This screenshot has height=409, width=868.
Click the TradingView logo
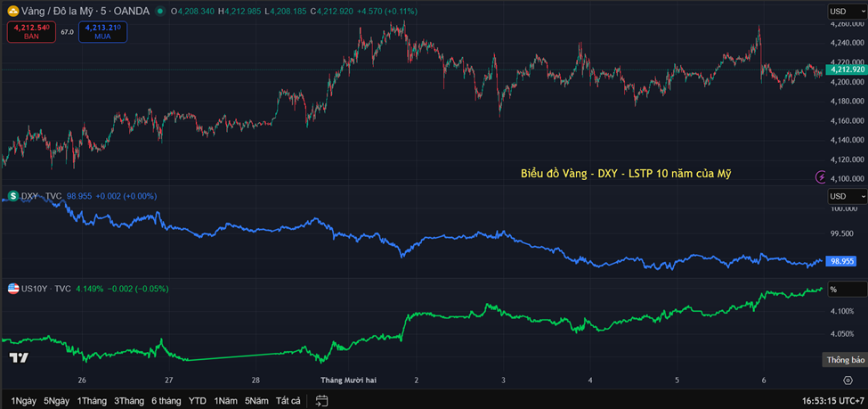click(x=18, y=357)
